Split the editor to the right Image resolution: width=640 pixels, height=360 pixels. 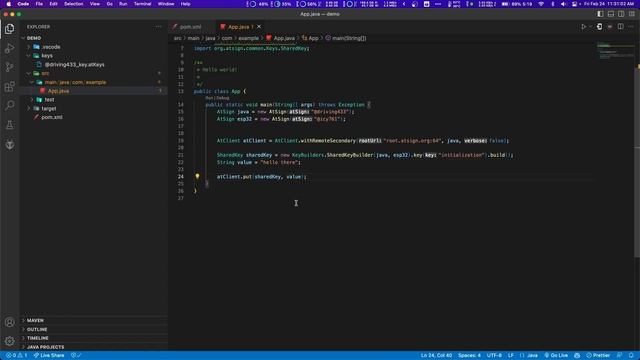tap(620, 27)
